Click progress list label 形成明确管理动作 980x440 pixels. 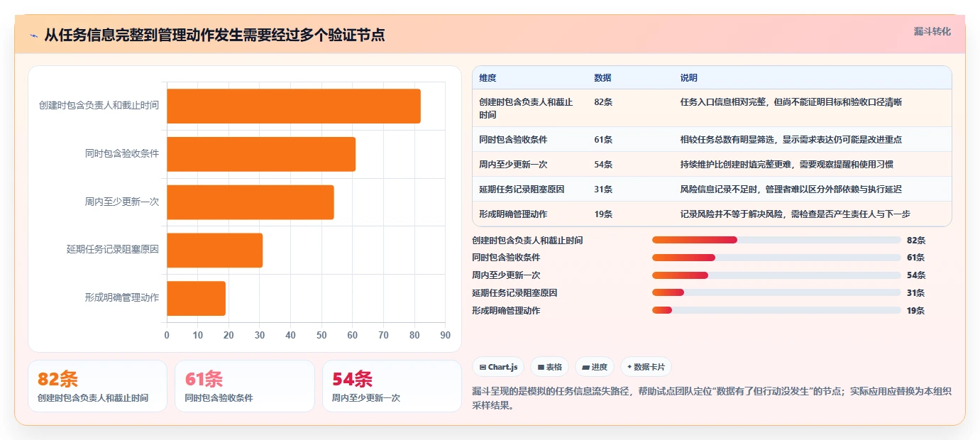(x=506, y=310)
